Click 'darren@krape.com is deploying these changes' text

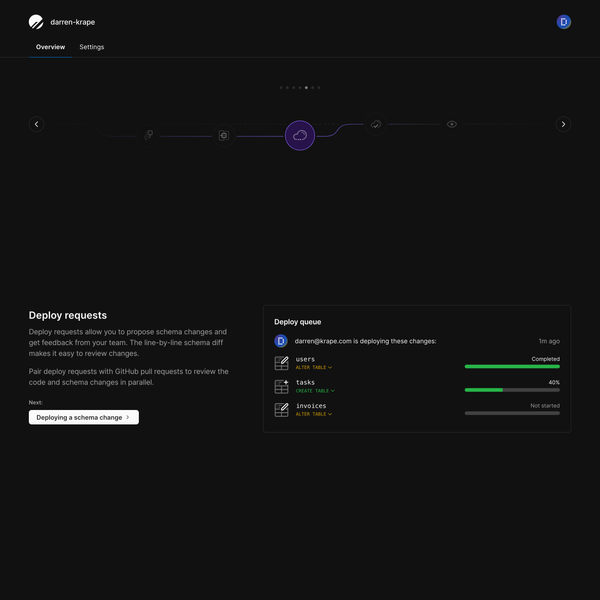tap(365, 341)
